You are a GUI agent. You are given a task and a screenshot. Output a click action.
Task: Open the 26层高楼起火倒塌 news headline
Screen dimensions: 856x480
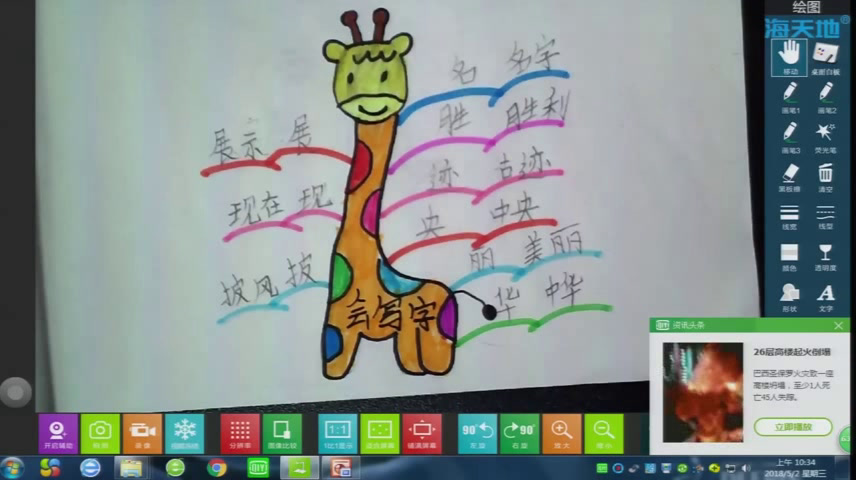(791, 351)
